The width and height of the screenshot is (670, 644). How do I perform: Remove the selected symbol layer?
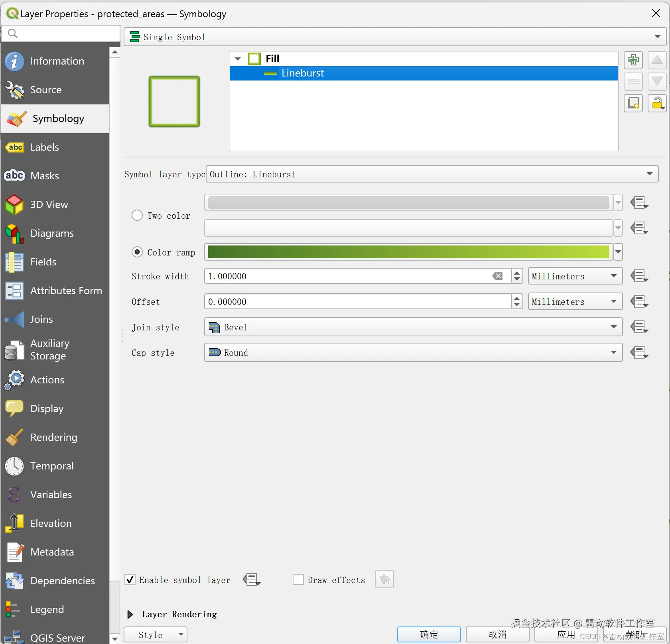click(633, 82)
